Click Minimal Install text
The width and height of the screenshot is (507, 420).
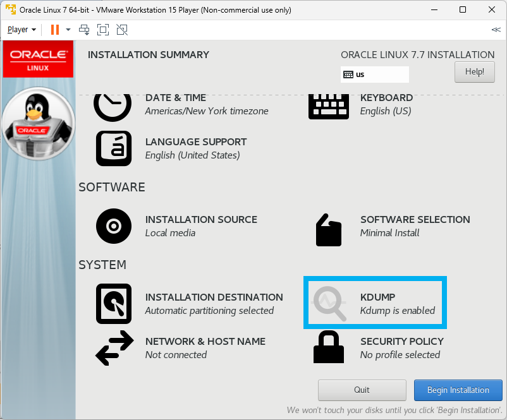tap(389, 233)
